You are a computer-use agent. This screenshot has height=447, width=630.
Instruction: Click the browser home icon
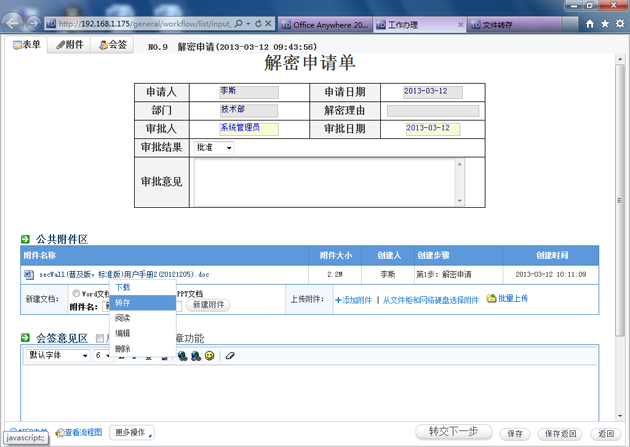point(590,22)
